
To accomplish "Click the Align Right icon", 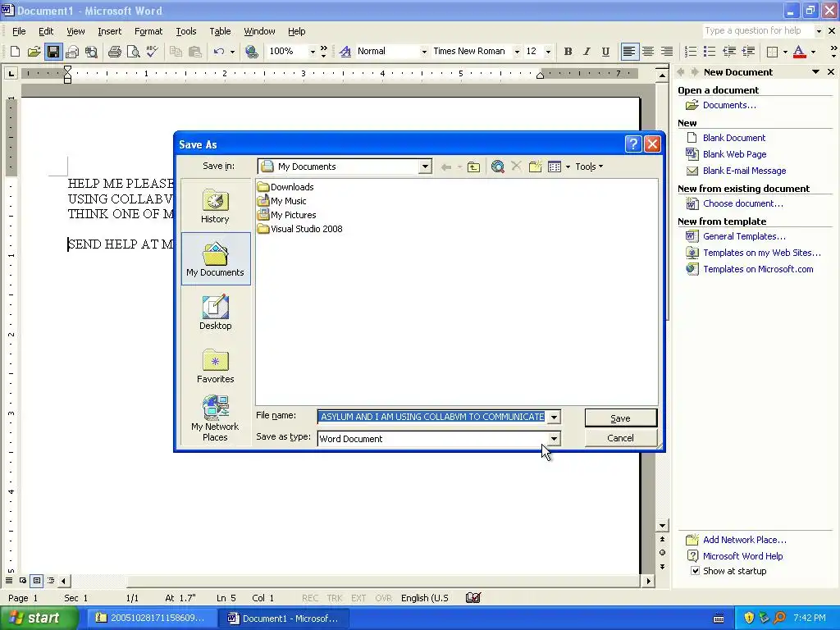I will click(x=666, y=52).
